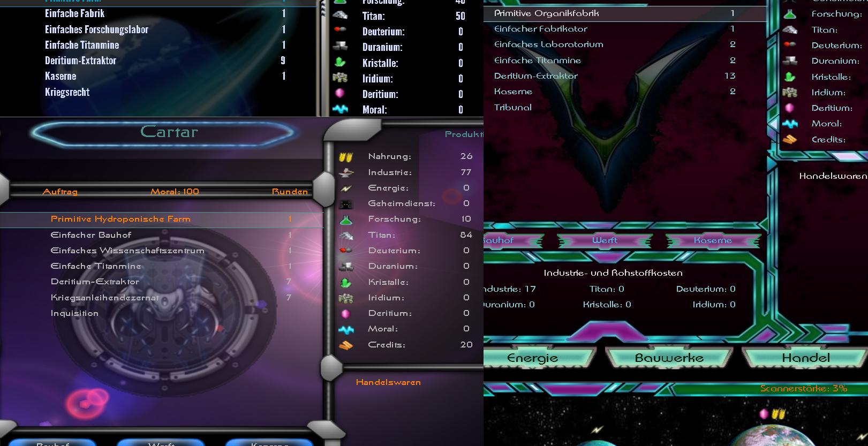Click the Credits icon beside value 20
The height and width of the screenshot is (446, 868).
tap(346, 345)
